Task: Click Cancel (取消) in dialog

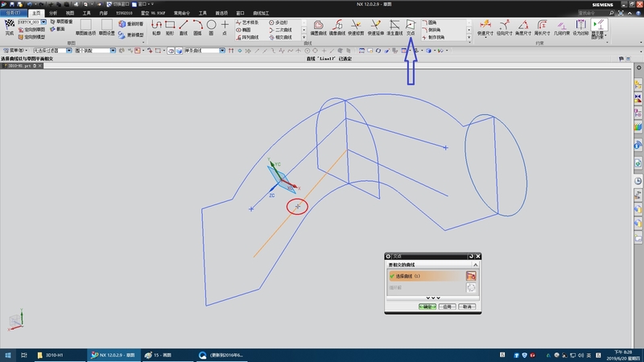Action: (x=467, y=306)
